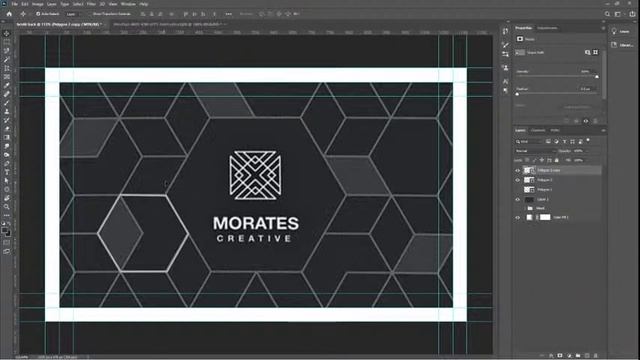
Task: Select the History Brush tool
Action: (7, 120)
